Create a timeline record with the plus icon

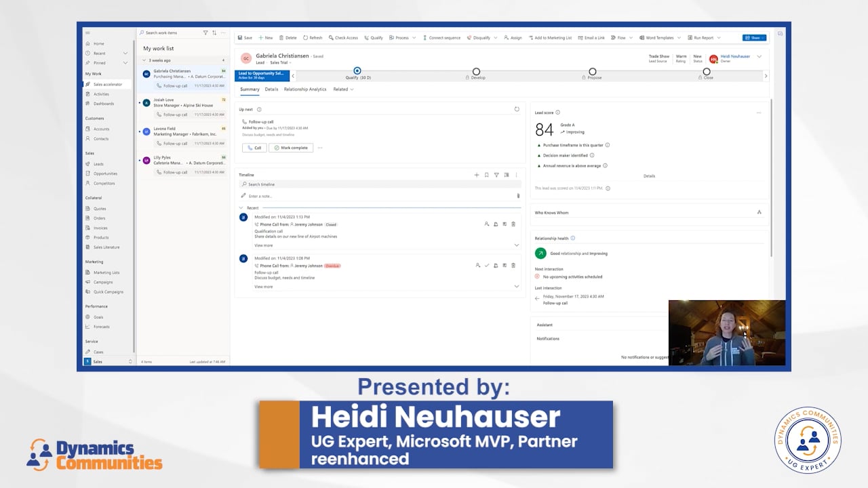pos(477,175)
